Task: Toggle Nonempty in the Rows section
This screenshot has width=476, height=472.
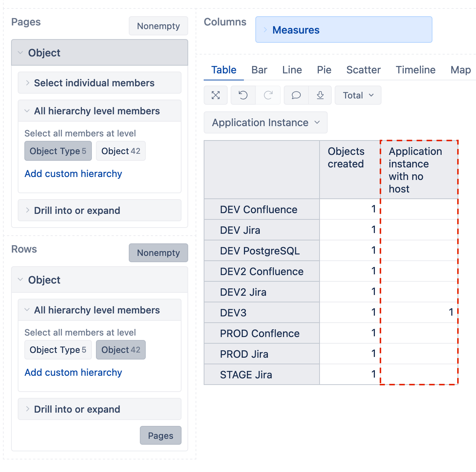Action: (158, 253)
